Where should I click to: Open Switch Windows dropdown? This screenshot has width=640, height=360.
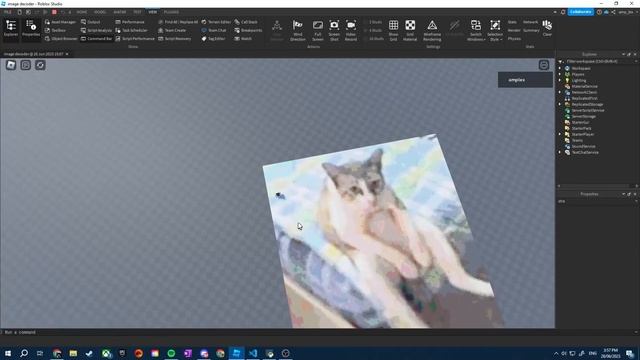(476, 30)
